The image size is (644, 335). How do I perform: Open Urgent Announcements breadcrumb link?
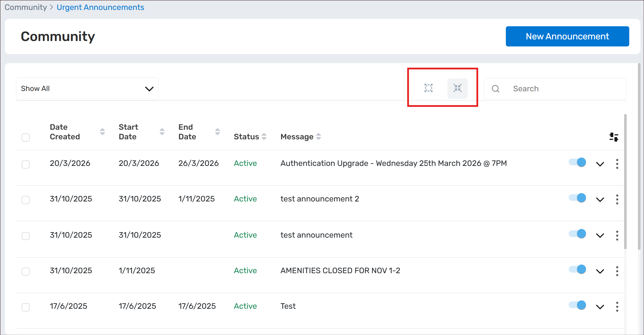click(100, 7)
